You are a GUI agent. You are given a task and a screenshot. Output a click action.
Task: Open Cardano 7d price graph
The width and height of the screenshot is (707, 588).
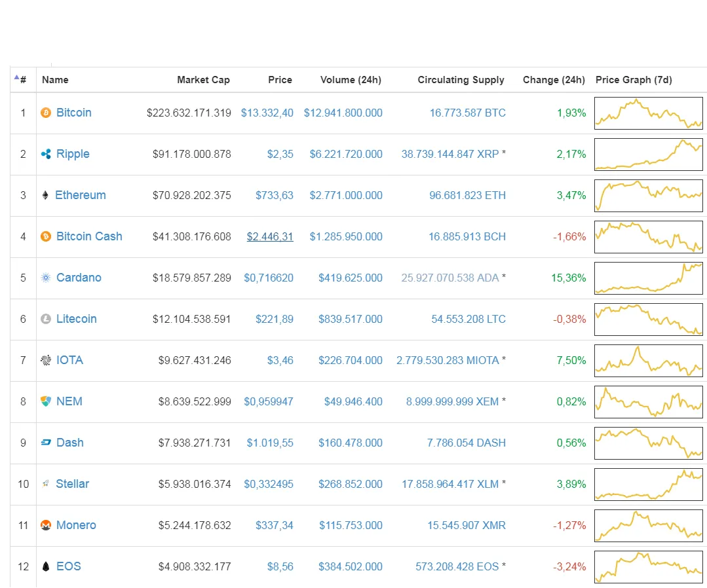[649, 278]
